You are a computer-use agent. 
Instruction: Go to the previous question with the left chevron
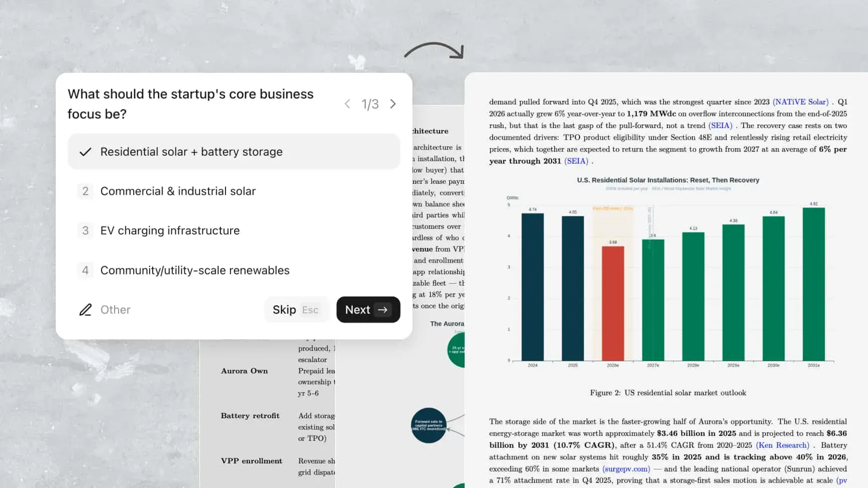[x=347, y=104]
